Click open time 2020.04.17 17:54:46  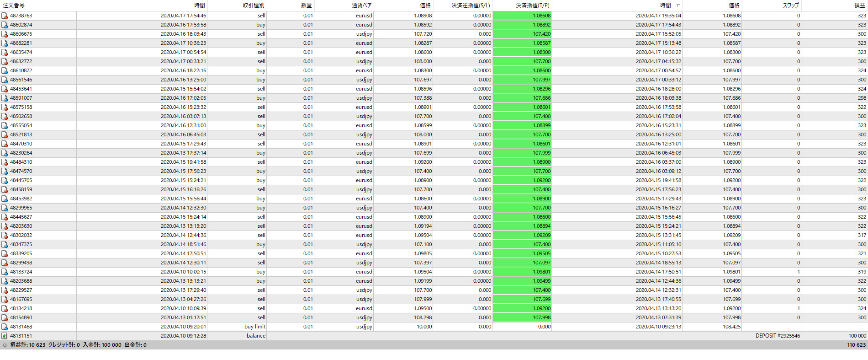coord(183,16)
